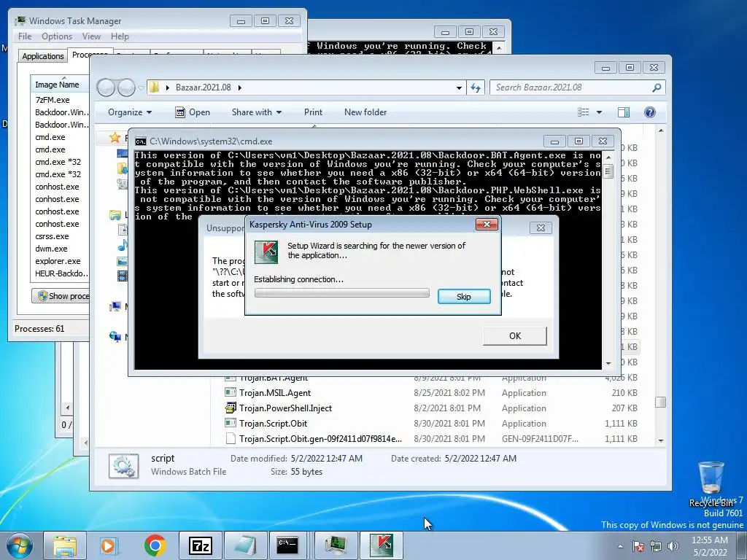The width and height of the screenshot is (747, 560).
Task: Click Show processes from all users button
Action: pos(61,296)
